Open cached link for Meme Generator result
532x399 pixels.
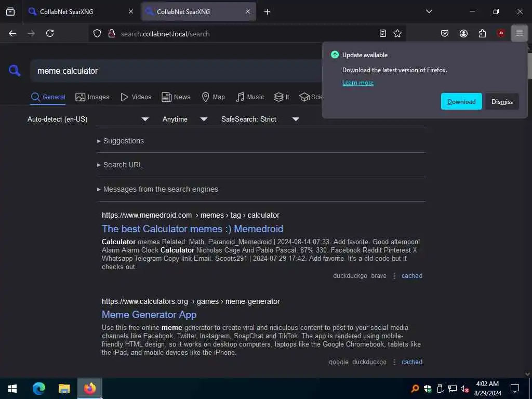coord(412,362)
